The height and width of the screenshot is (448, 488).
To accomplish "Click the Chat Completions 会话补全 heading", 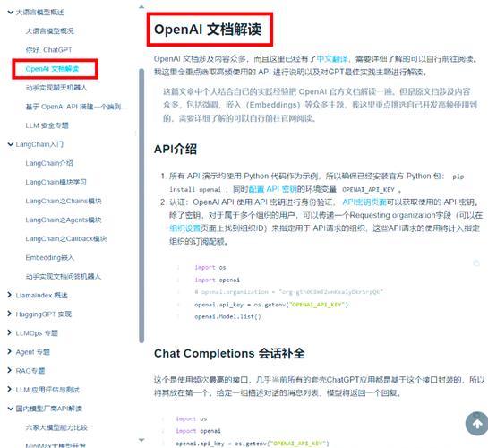I will click(x=229, y=354).
